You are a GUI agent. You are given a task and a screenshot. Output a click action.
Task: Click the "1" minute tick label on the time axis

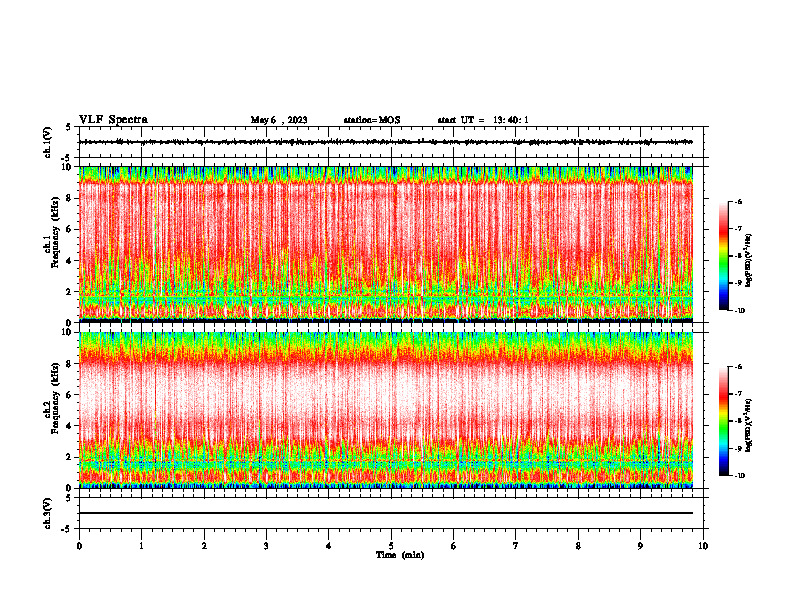point(141,546)
